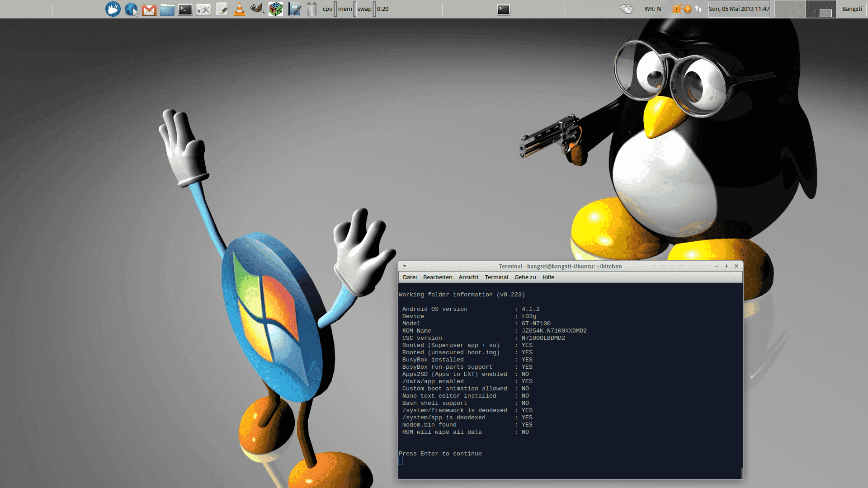
Task: Open the network up/down arrows indicator
Action: pyautogui.click(x=698, y=9)
